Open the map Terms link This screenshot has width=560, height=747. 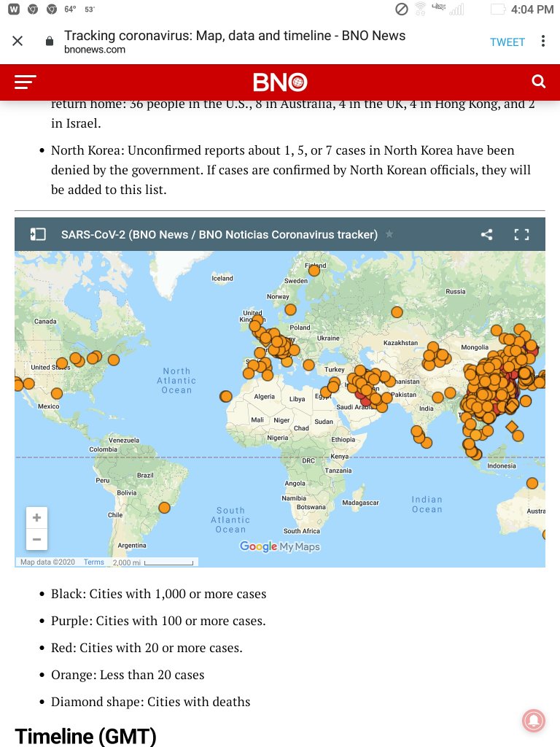93,562
